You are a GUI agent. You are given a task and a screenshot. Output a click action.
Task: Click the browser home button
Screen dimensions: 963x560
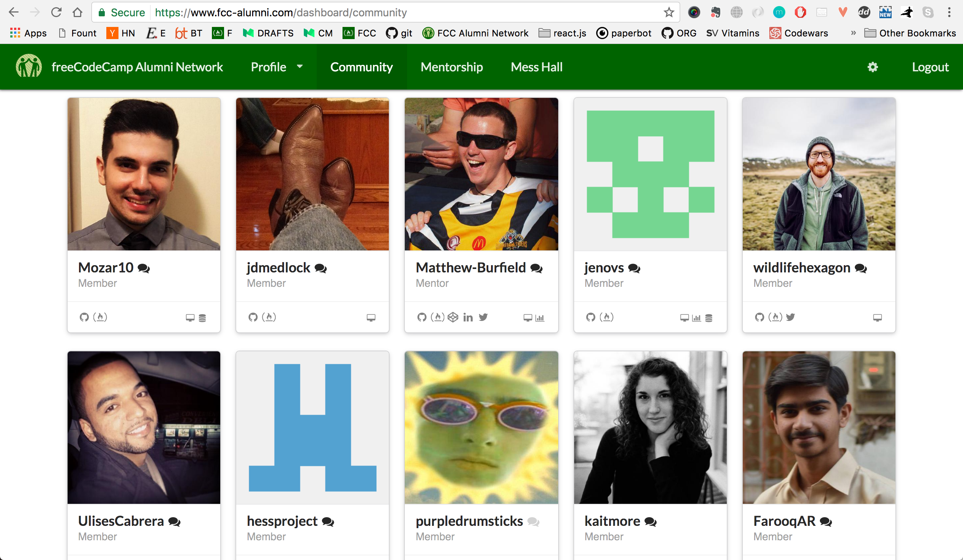(x=77, y=13)
